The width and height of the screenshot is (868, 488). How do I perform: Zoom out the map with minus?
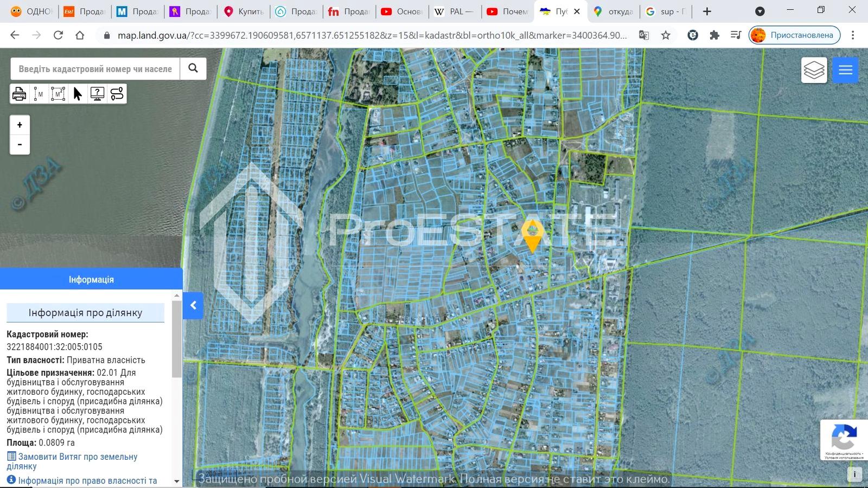20,145
